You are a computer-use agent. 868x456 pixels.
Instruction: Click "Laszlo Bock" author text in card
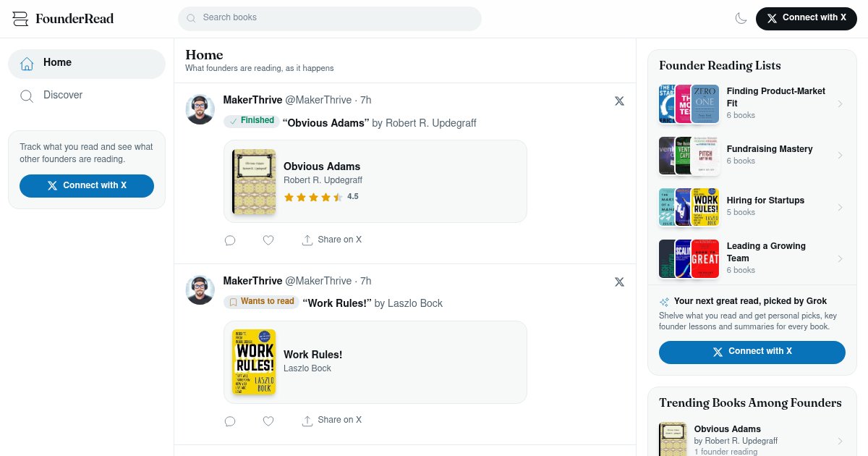(x=307, y=368)
